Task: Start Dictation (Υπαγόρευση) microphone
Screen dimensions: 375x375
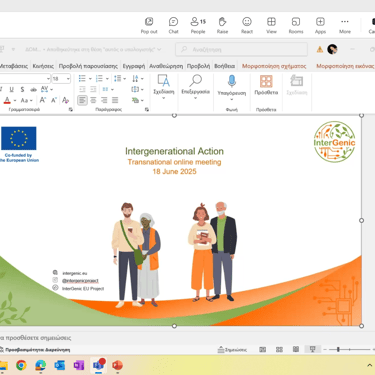Action: [x=232, y=88]
